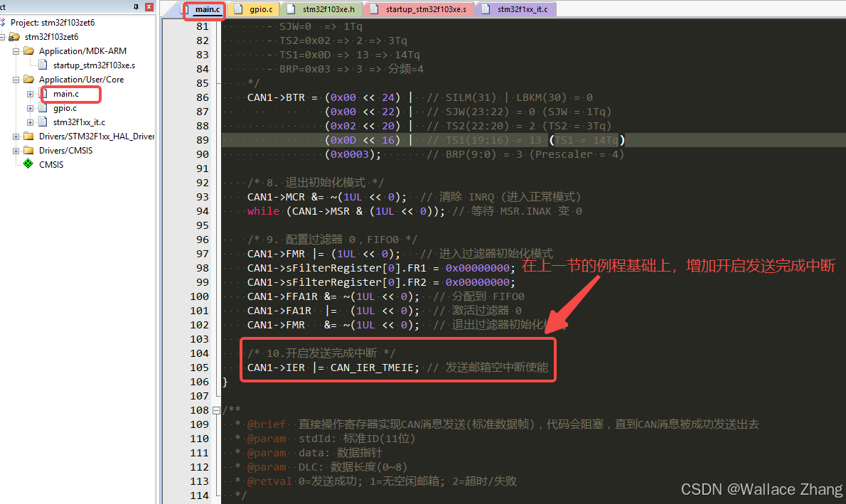This screenshot has height=504, width=846.
Task: Click the file icon on the gpio.c tab
Action: 237,9
